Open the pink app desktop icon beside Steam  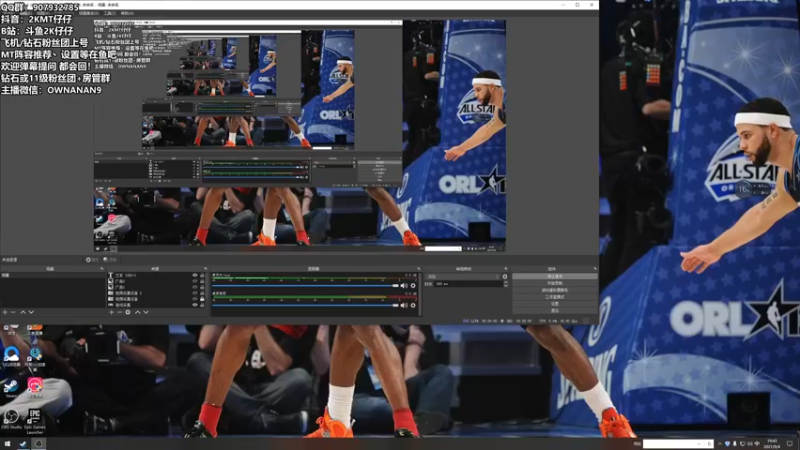(x=35, y=388)
